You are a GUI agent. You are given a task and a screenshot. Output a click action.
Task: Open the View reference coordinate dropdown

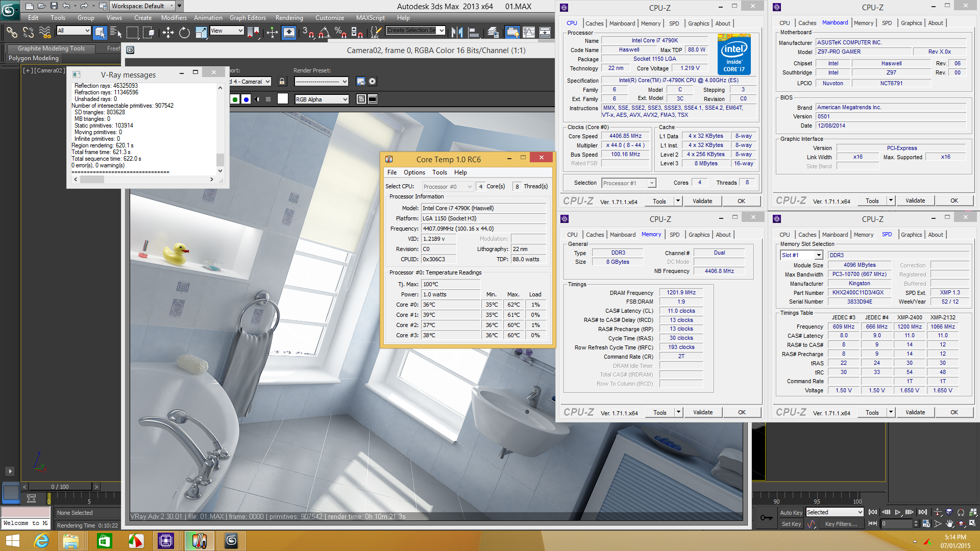click(x=227, y=31)
